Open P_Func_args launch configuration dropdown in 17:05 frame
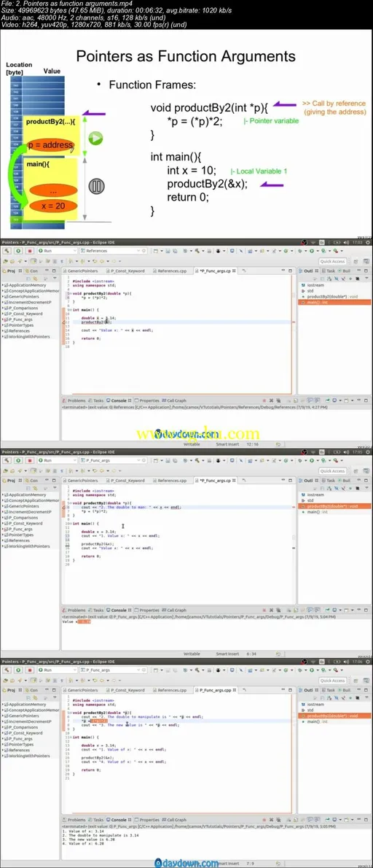This screenshot has height=868, width=373. click(112, 460)
